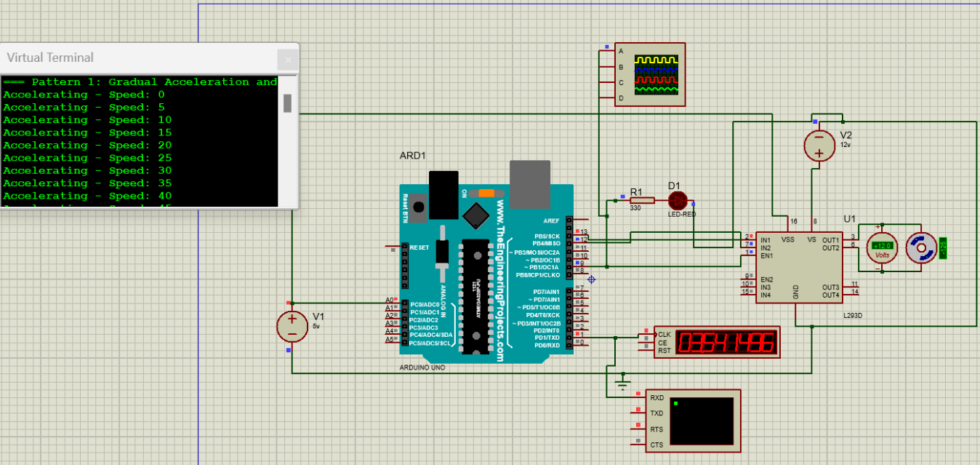Click the L293D EN1 pin label
The width and height of the screenshot is (980, 465).
[x=766, y=256]
